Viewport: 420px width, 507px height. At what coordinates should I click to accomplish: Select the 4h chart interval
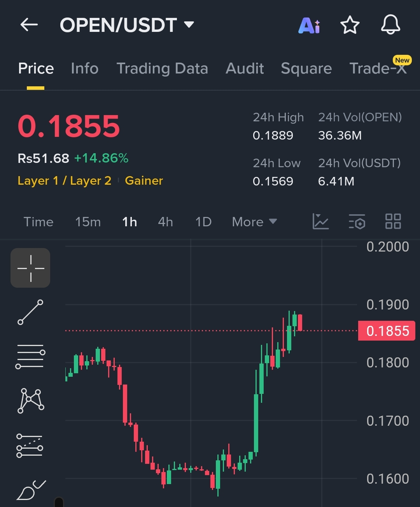pyautogui.click(x=165, y=222)
